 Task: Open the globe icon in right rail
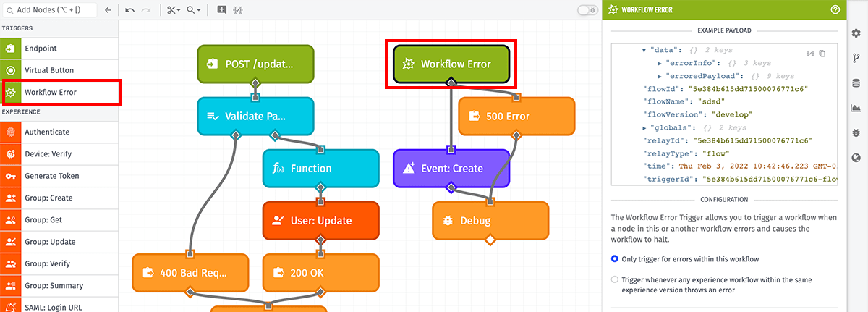coord(856,158)
